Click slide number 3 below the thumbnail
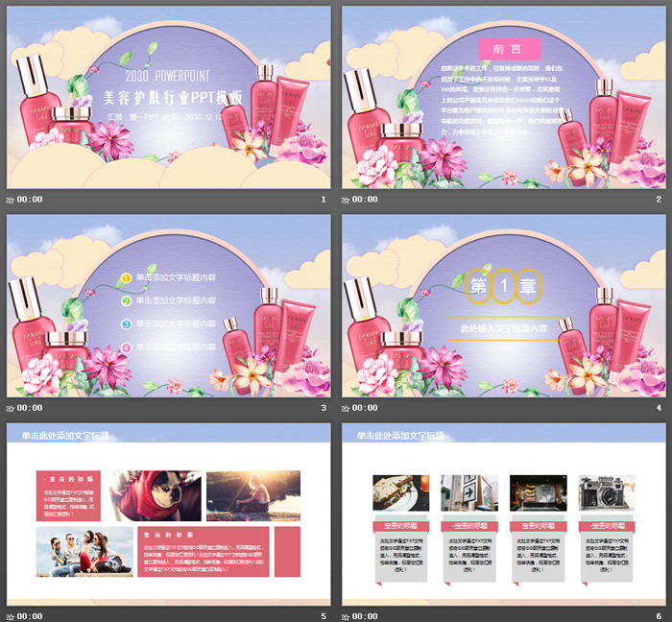The width and height of the screenshot is (672, 622). tap(323, 408)
